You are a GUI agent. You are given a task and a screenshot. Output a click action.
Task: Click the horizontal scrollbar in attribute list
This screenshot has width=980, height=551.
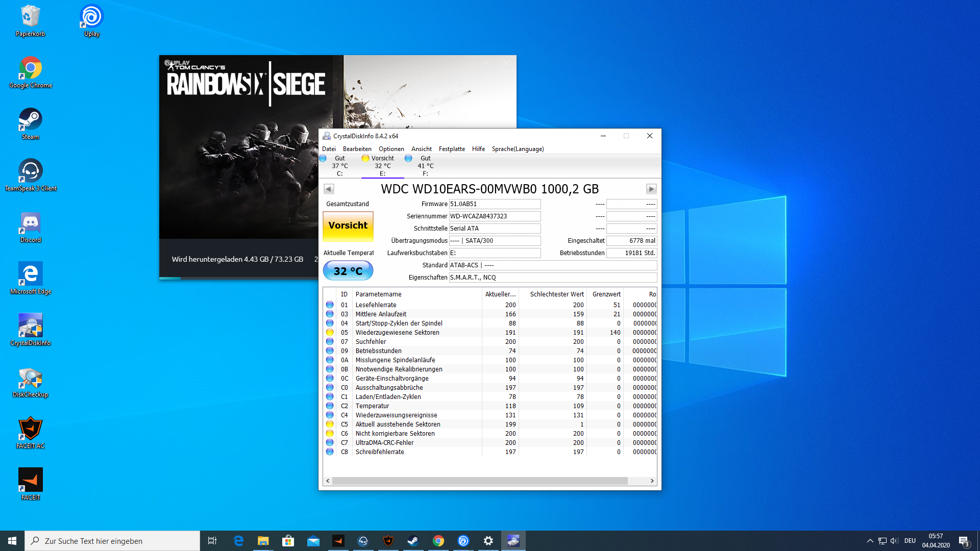[479, 481]
